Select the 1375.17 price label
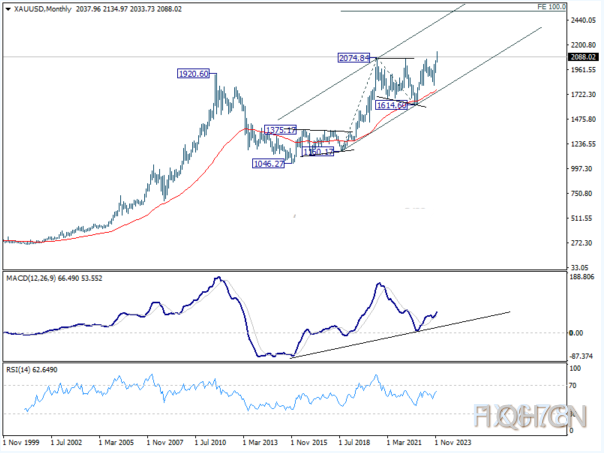604x453 pixels. pyautogui.click(x=280, y=130)
